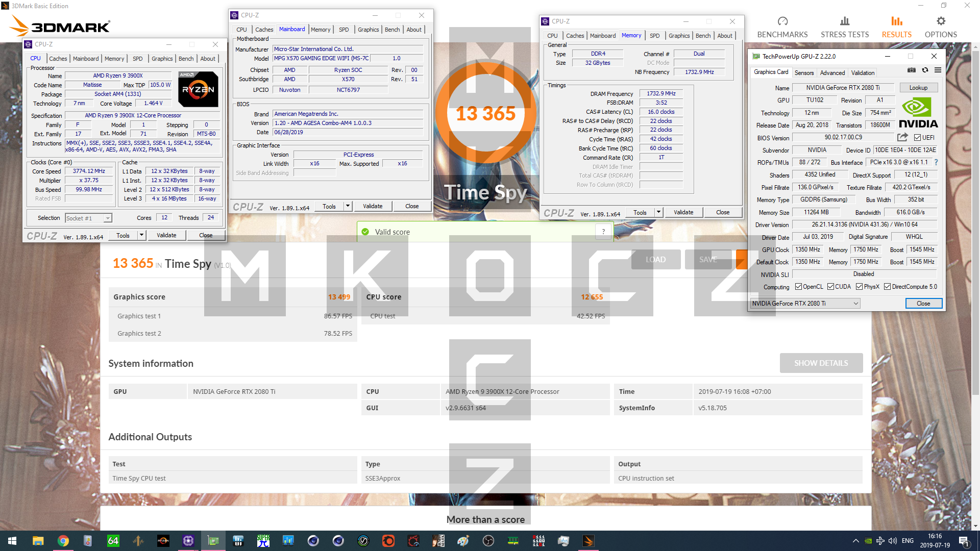Click the GPU Name field in GPU-Z
This screenshot has height=551, width=980.
pyautogui.click(x=843, y=88)
